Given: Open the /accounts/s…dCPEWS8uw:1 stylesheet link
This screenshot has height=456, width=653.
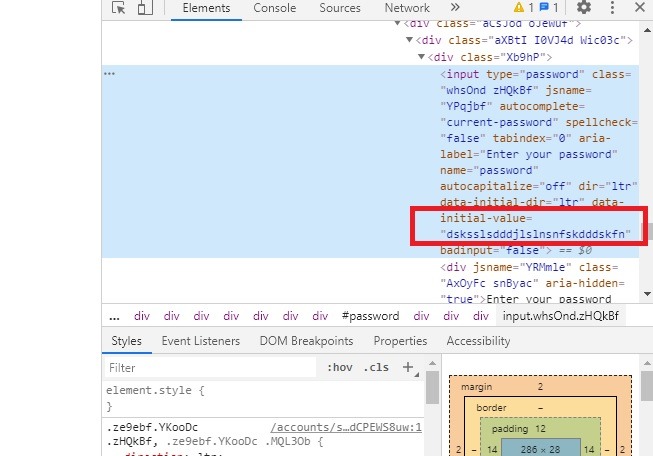Looking at the screenshot, I should pyautogui.click(x=346, y=428).
